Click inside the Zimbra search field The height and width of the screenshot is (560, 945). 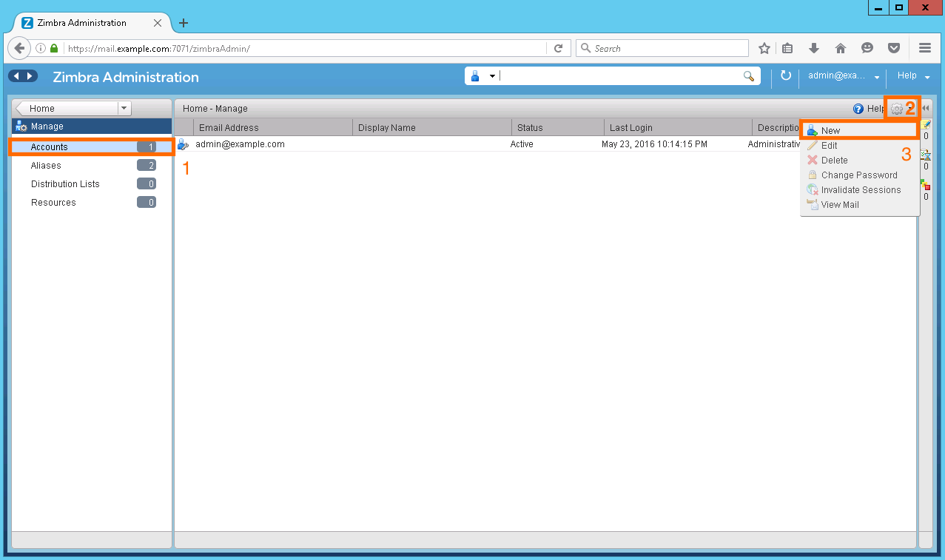(x=620, y=76)
